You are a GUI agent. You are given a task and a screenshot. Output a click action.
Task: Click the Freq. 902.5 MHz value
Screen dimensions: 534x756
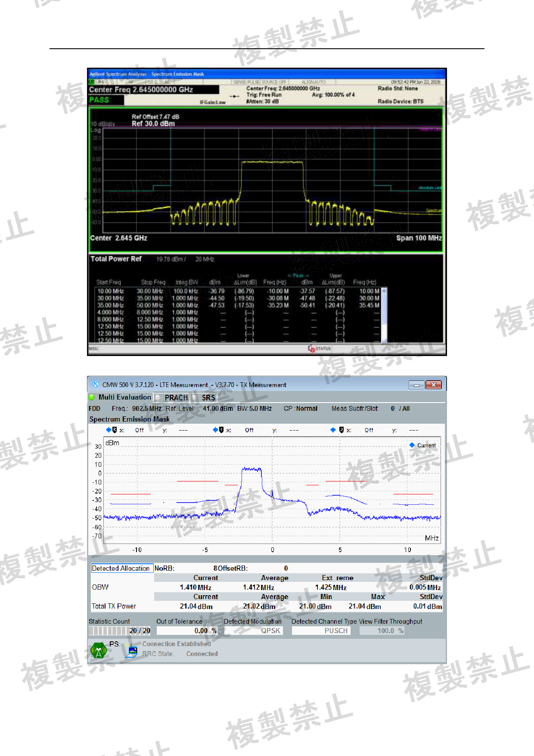(147, 409)
